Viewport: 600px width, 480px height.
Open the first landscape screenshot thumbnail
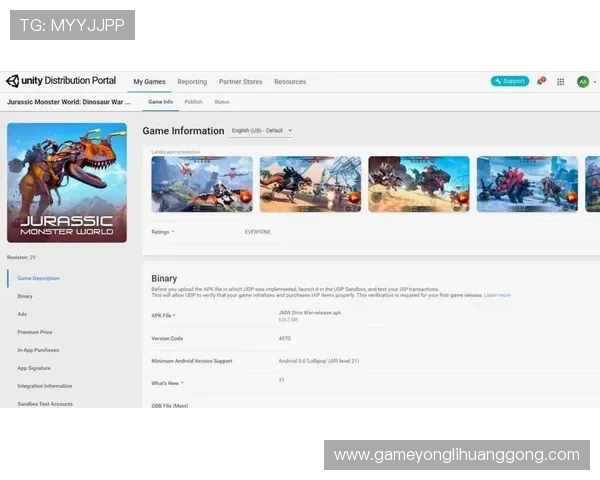[201, 184]
